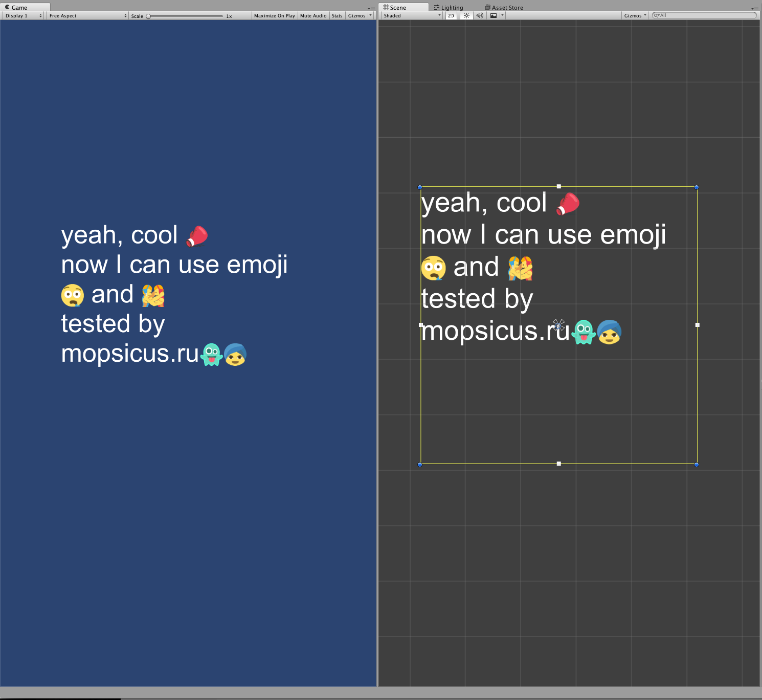Screen dimensions: 762x700
Task: Open the Shaded draw mode dropdown
Action: point(412,16)
